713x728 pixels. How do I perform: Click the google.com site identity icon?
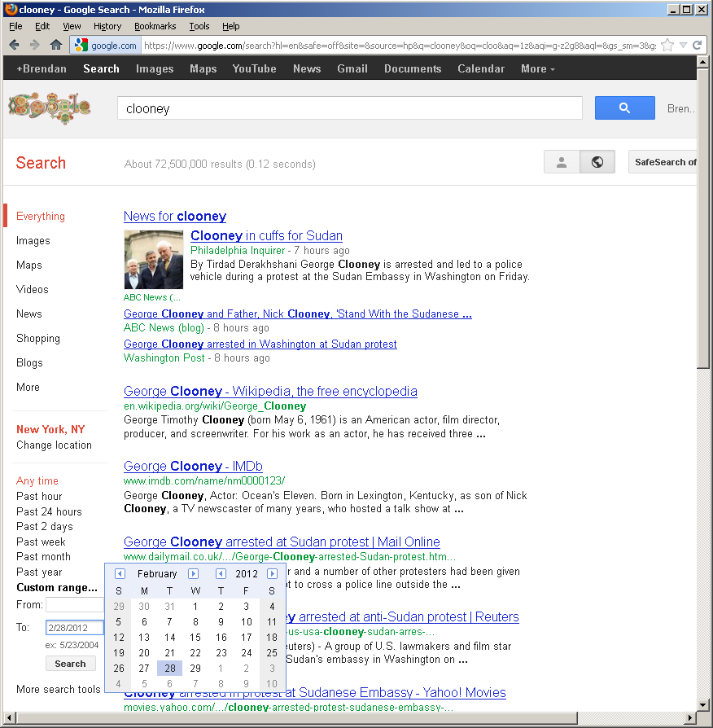tap(106, 45)
